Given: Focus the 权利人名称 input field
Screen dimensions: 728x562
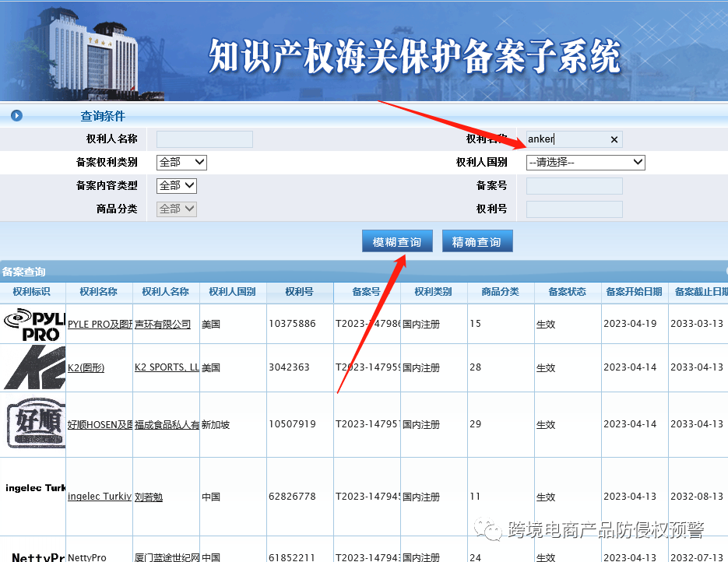Looking at the screenshot, I should 205,139.
